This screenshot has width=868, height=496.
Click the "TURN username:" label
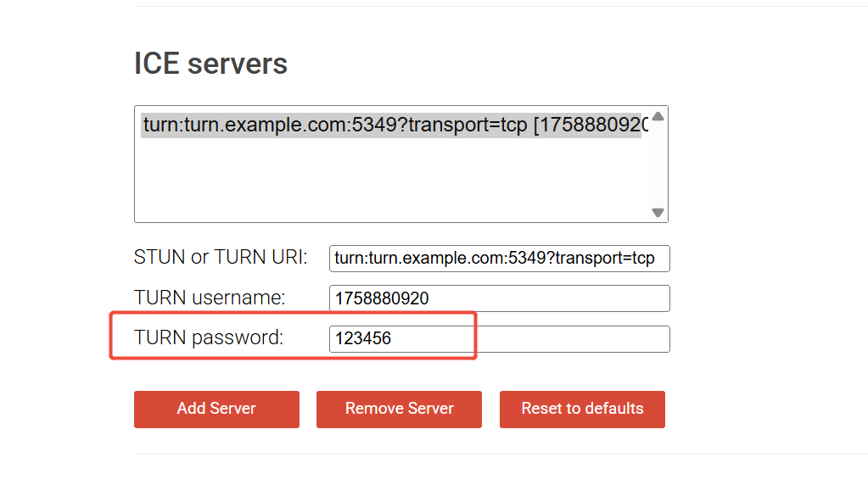pos(210,298)
